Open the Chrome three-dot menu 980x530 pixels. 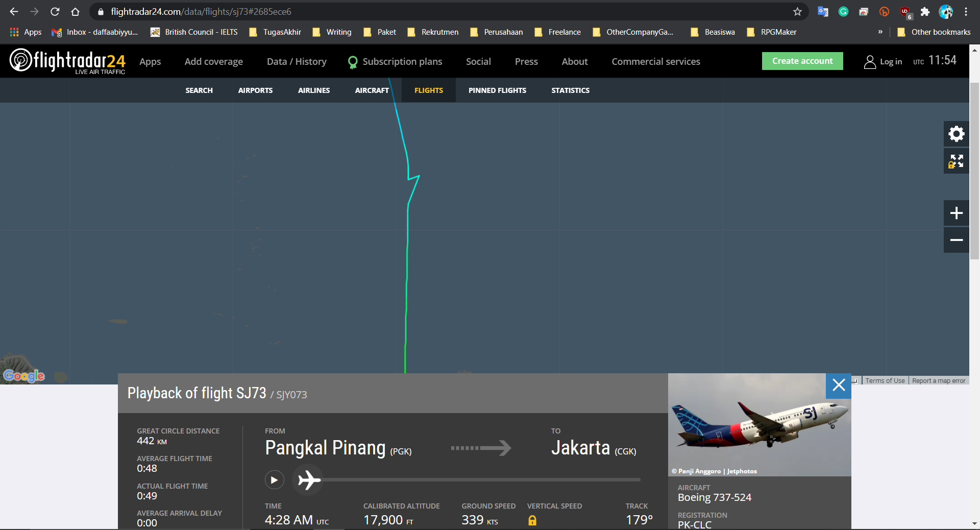(966, 11)
